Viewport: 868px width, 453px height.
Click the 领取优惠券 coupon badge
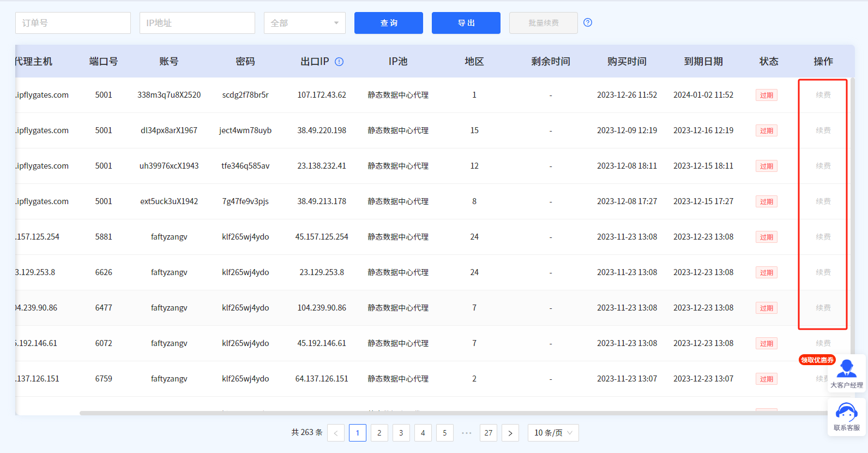point(817,360)
